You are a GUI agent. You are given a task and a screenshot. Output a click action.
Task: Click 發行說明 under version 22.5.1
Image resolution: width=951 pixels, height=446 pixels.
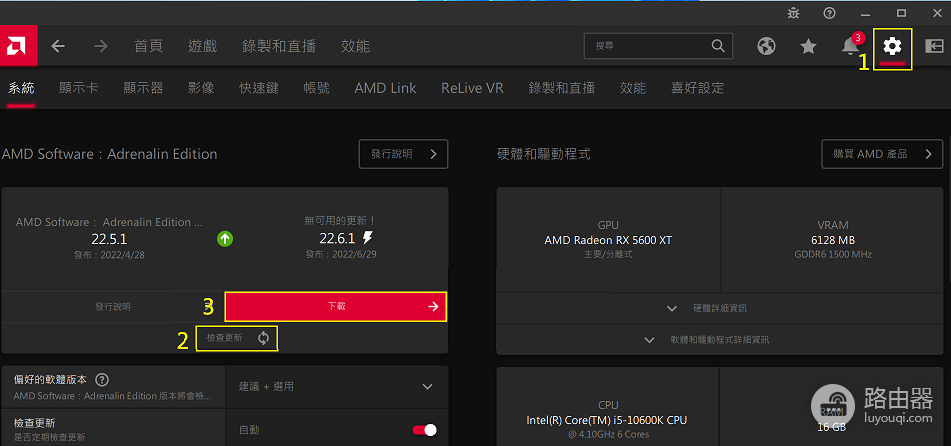tap(113, 307)
